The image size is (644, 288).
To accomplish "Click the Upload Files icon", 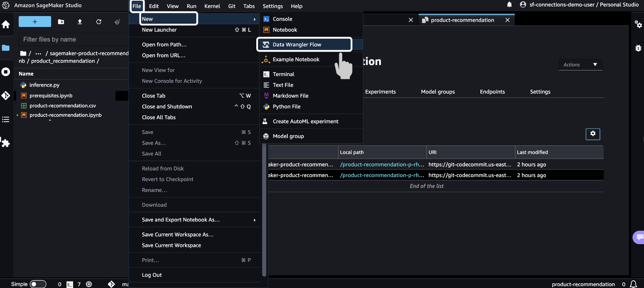I will pos(80,22).
